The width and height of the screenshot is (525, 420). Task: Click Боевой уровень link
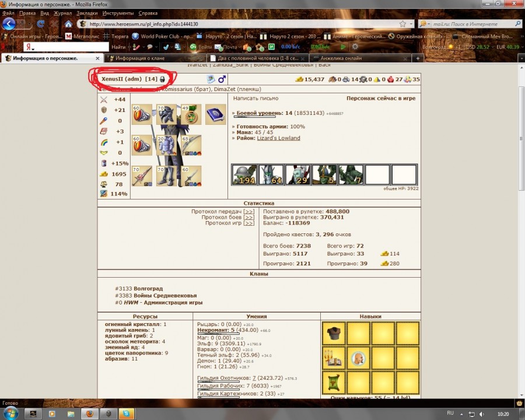click(x=260, y=113)
